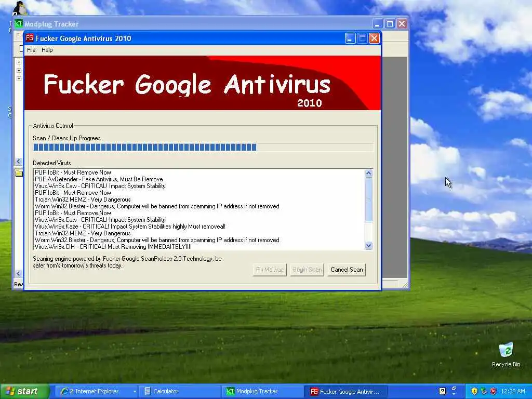This screenshot has width=532, height=399.
Task: Click lower left scroll arrow in Modplug Tracker panel
Action: [19, 273]
